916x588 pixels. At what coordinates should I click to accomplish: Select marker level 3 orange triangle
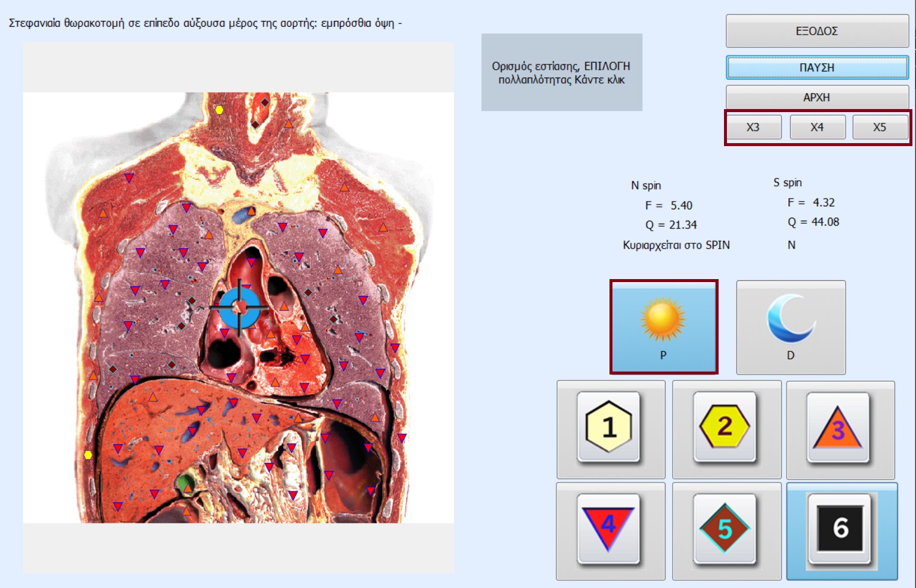841,429
